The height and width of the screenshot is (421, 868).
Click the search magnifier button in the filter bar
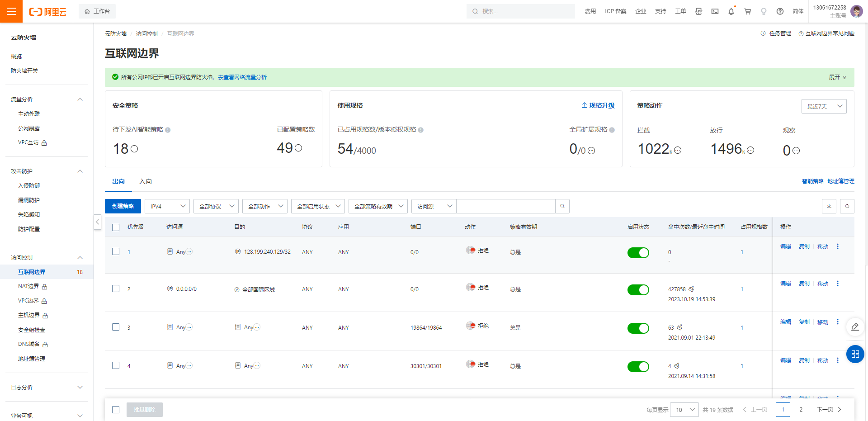click(562, 206)
